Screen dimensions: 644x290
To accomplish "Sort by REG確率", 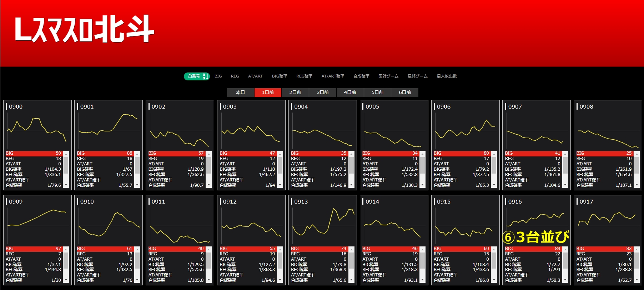I will point(304,76).
